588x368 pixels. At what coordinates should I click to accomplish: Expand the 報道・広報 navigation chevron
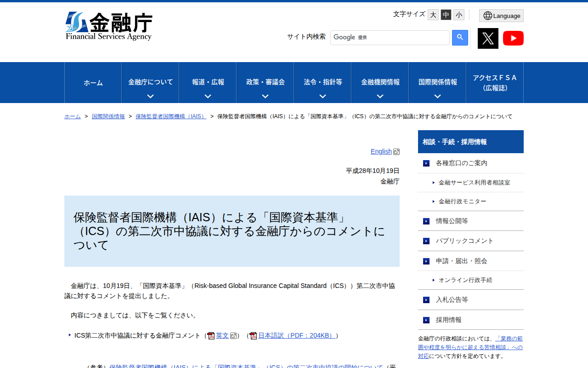tap(207, 96)
